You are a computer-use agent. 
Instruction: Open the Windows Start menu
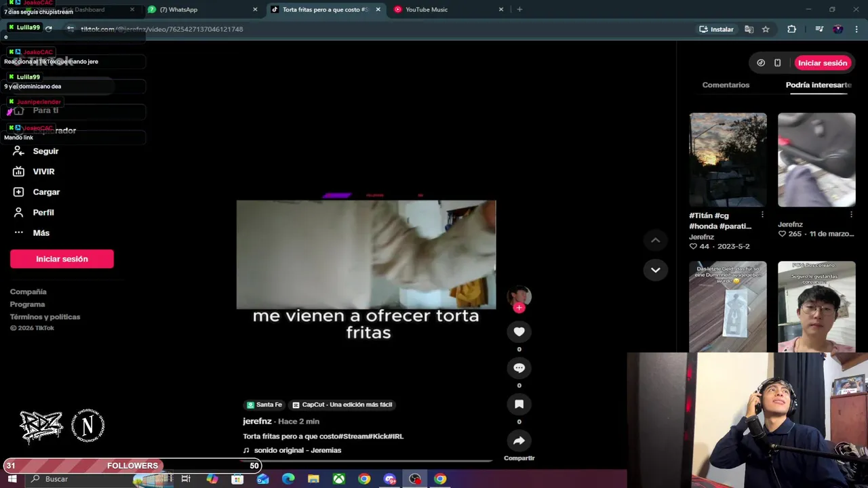pos(12,479)
